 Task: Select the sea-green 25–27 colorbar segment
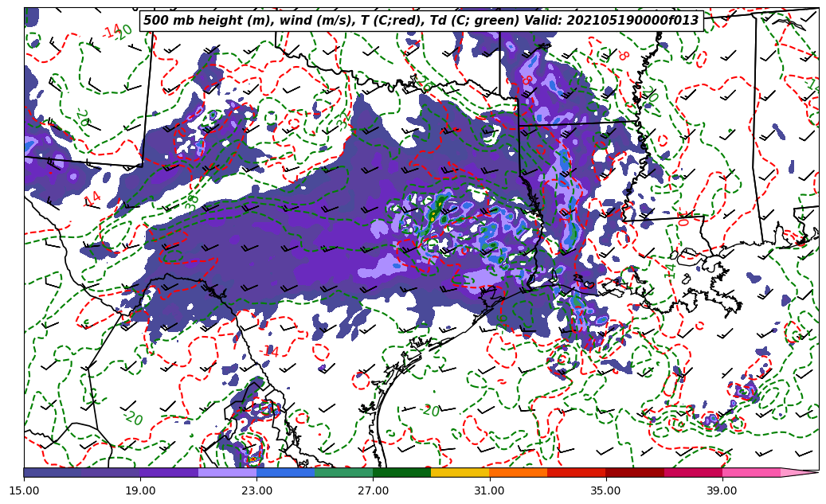pyautogui.click(x=344, y=472)
